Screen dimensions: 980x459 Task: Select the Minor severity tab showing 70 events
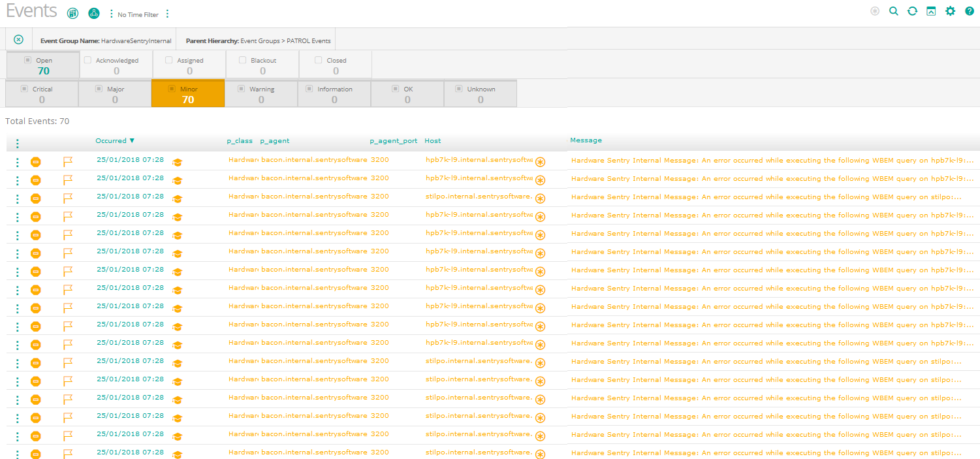click(188, 93)
